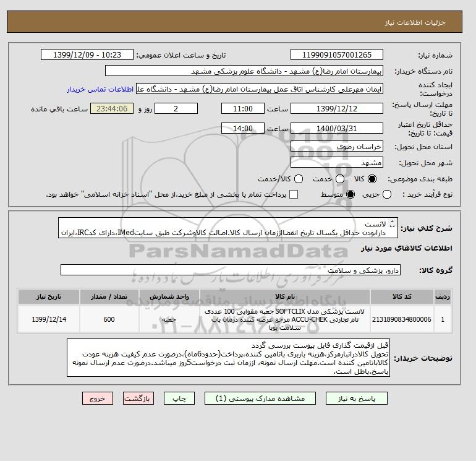Click the general description text box لانست
The width and height of the screenshot is (476, 461).
(228, 228)
